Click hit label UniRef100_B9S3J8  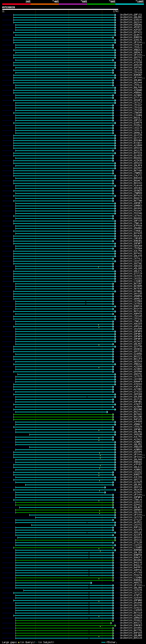[x=131, y=638]
